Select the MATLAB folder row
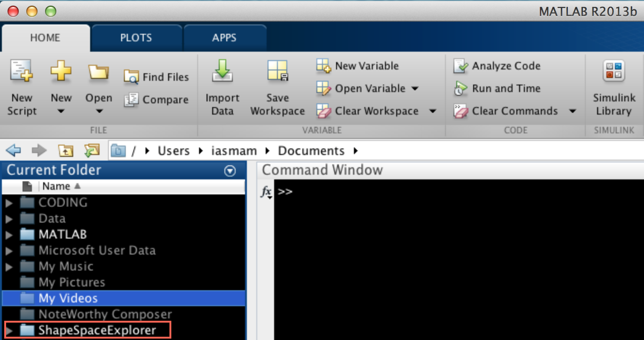Viewport: 644px width, 340px height. [x=123, y=234]
